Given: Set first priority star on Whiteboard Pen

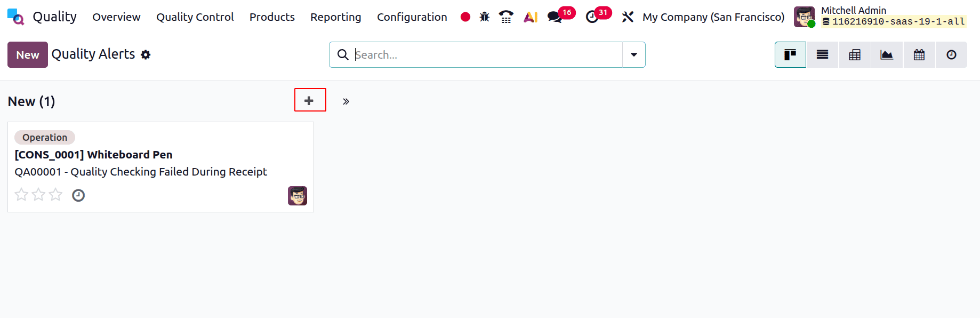Looking at the screenshot, I should (21, 195).
